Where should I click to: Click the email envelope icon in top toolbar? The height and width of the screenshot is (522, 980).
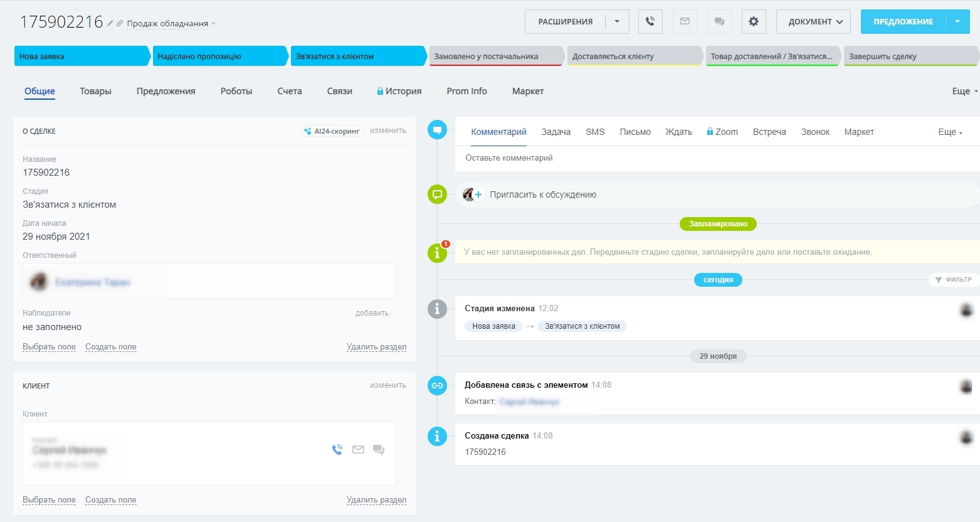click(x=685, y=21)
